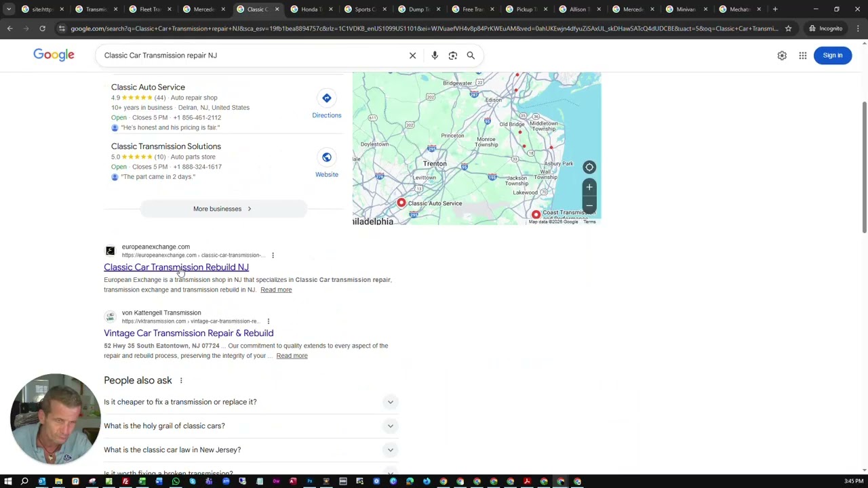Click Classic Auto Service map pin
This screenshot has height=488, width=868.
401,203
